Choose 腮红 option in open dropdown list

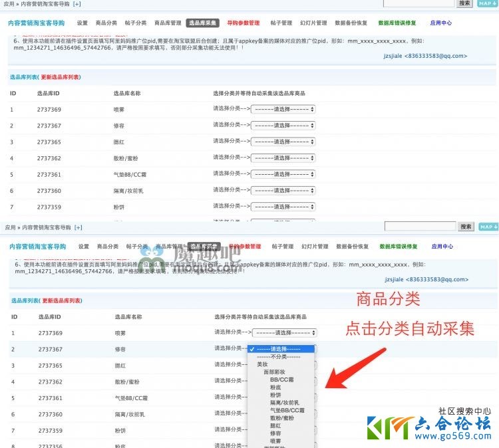click(281, 426)
